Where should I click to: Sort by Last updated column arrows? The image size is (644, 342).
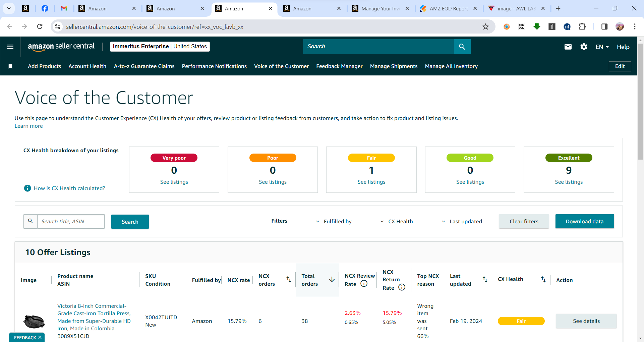(x=485, y=279)
